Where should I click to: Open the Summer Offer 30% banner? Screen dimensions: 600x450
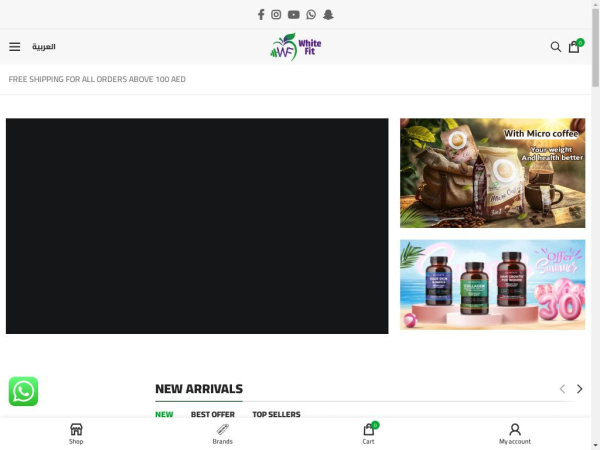click(492, 285)
